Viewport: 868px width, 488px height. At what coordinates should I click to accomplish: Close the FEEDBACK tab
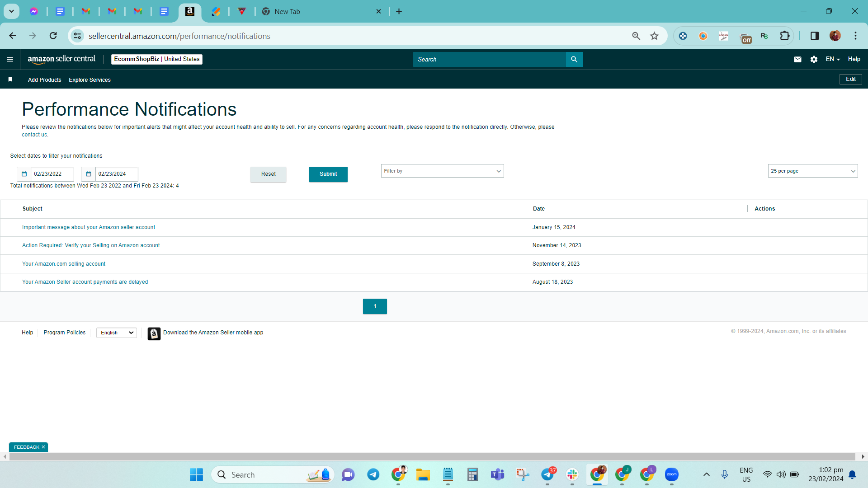point(43,447)
